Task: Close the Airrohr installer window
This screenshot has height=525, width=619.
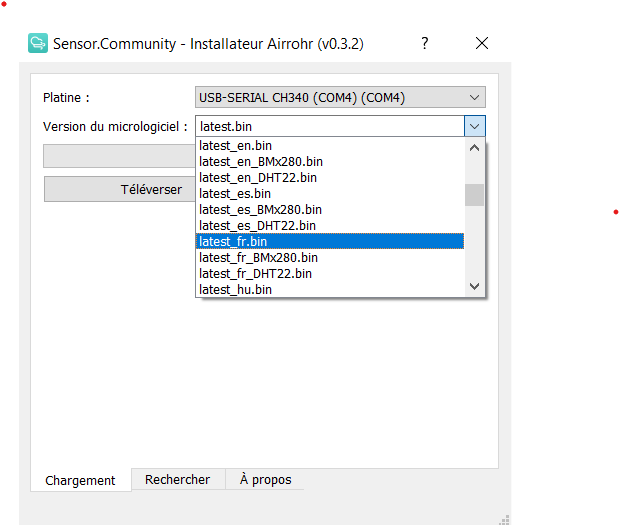Action: point(482,43)
